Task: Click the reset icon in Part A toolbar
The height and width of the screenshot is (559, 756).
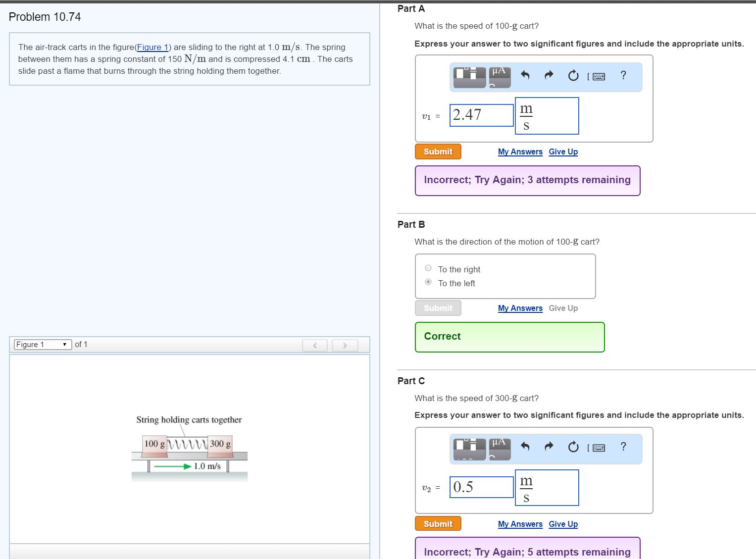Action: (x=572, y=75)
